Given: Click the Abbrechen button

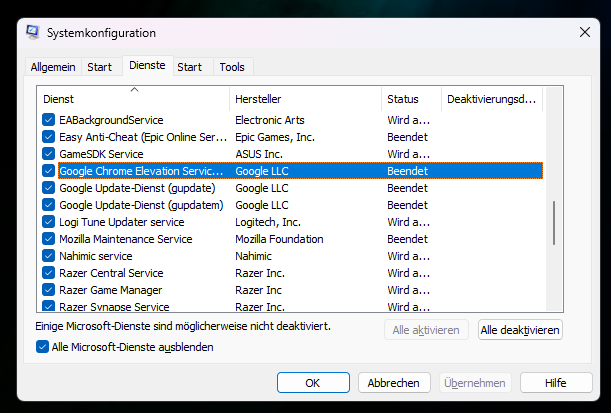Looking at the screenshot, I should (x=393, y=383).
